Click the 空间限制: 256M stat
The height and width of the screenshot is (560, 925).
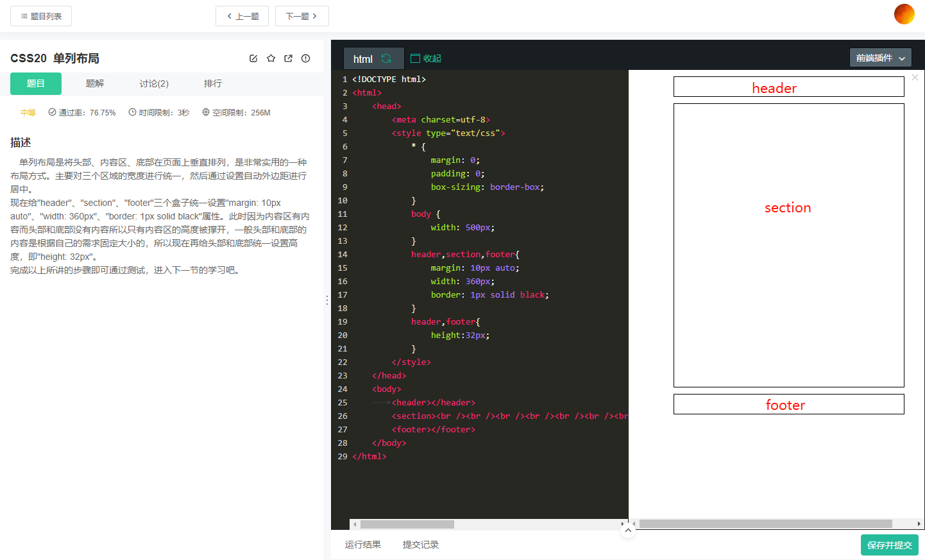pyautogui.click(x=237, y=112)
